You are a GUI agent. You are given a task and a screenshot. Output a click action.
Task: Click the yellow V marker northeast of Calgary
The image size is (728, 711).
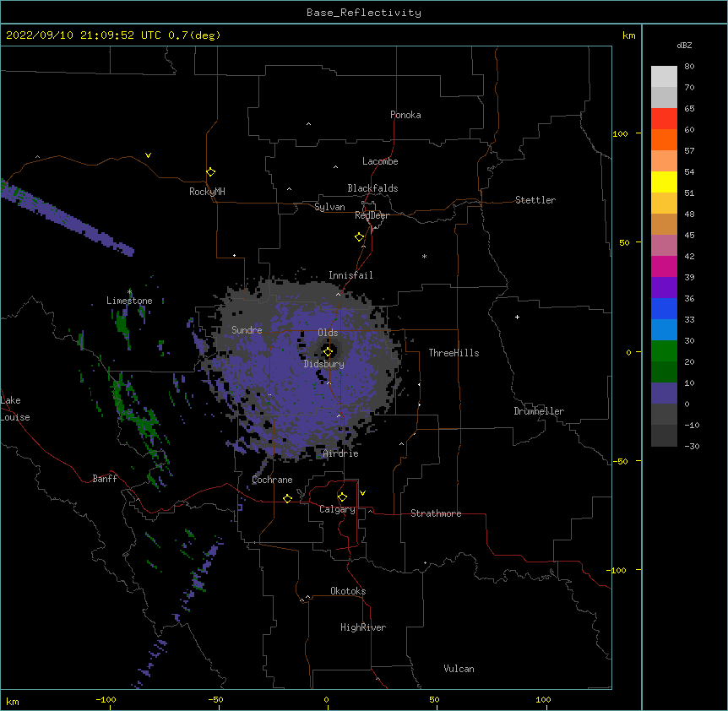(x=362, y=493)
